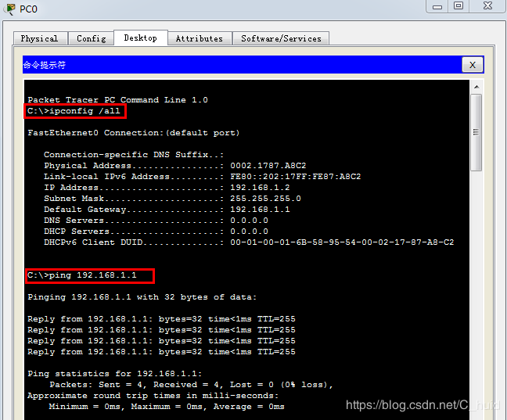Close the PC0 window
Screen dimensions: 507x420
[487, 5]
